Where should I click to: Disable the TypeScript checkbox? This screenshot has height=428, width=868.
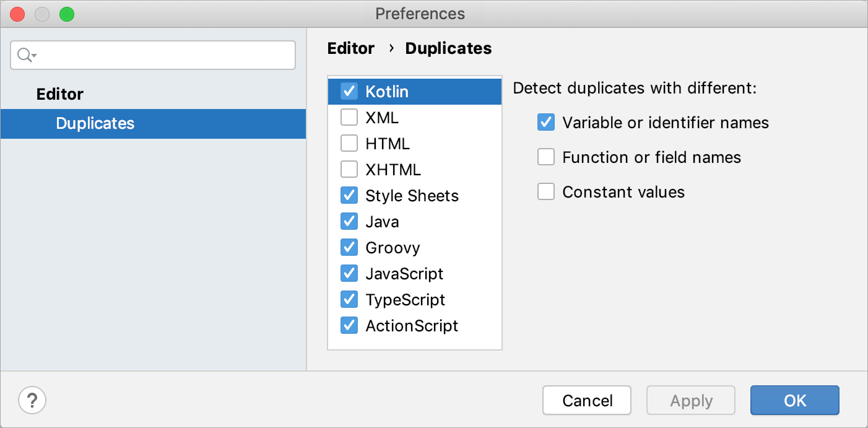coord(349,300)
